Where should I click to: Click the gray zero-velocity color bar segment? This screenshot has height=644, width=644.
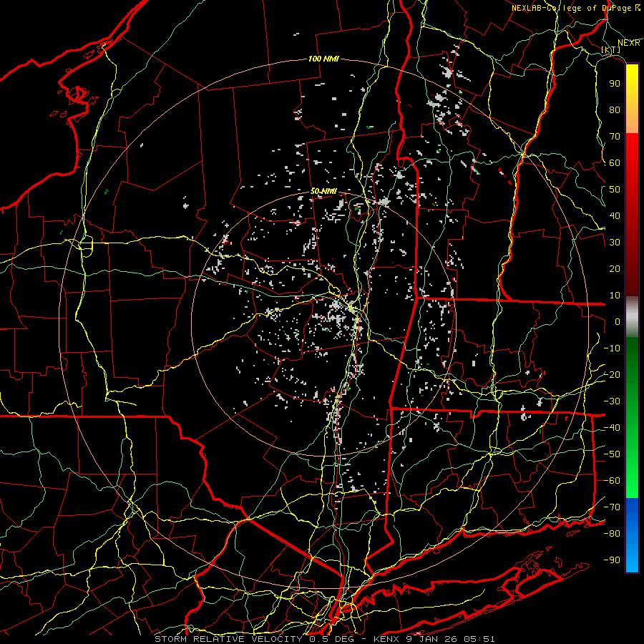pyautogui.click(x=632, y=317)
